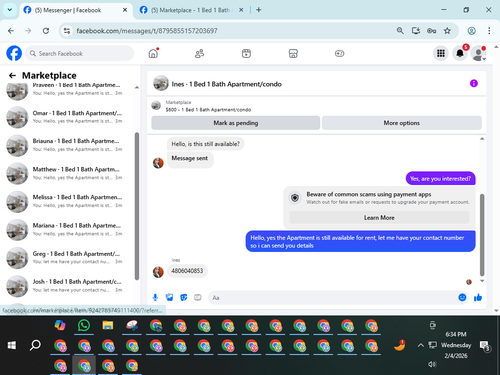Open a new browser tab

coord(259,10)
